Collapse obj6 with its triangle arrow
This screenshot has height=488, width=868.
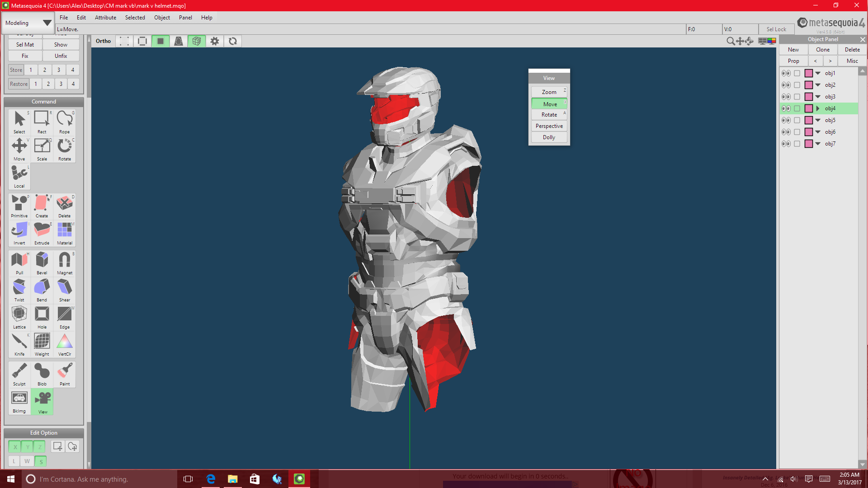click(818, 132)
